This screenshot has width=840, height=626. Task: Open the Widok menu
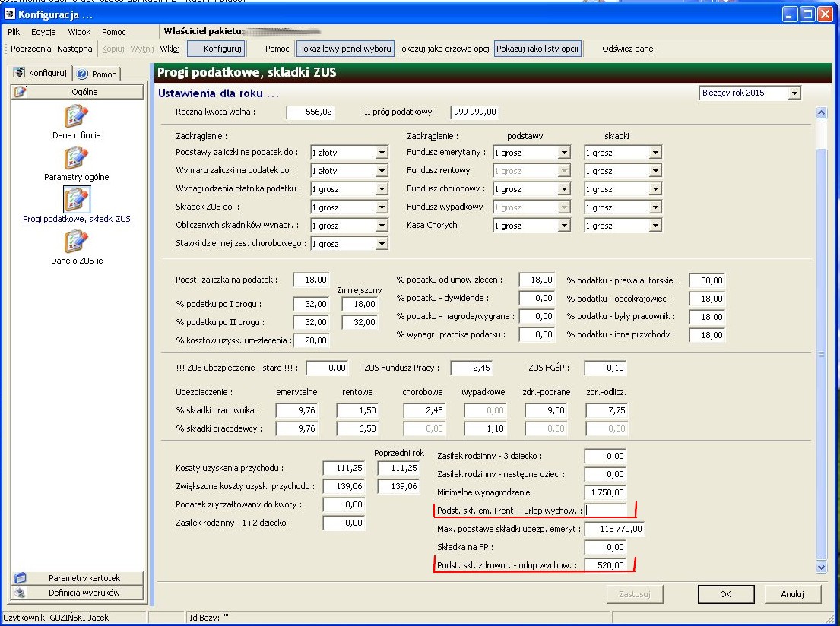(x=79, y=32)
